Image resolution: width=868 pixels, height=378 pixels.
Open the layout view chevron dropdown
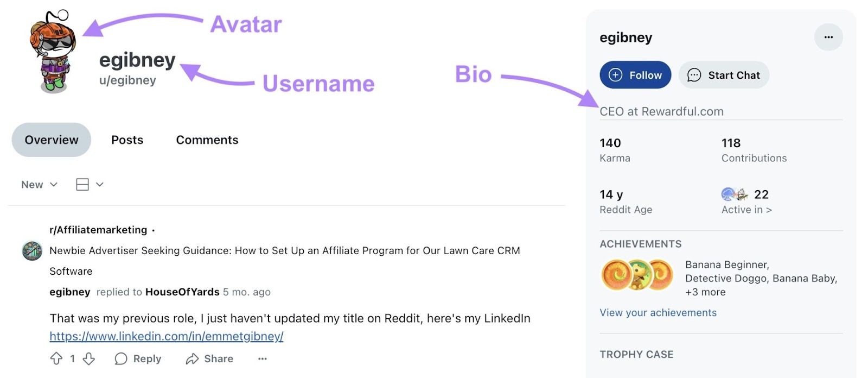coord(100,184)
